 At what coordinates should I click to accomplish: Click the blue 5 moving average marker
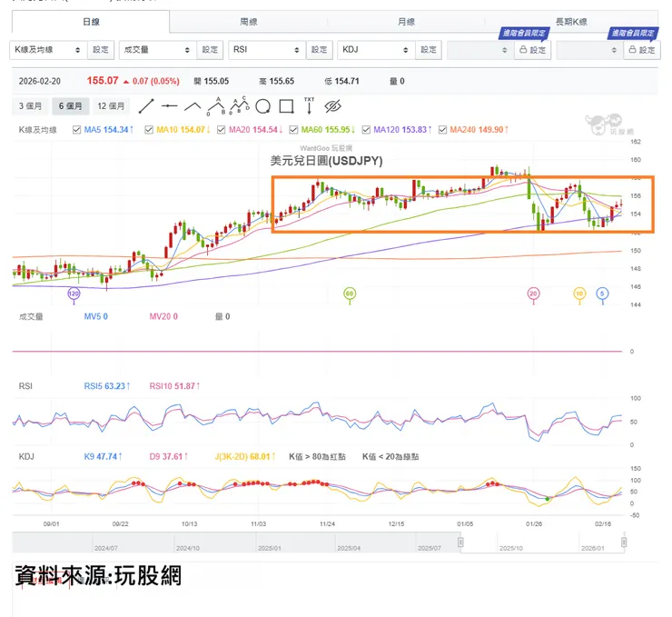tap(602, 294)
